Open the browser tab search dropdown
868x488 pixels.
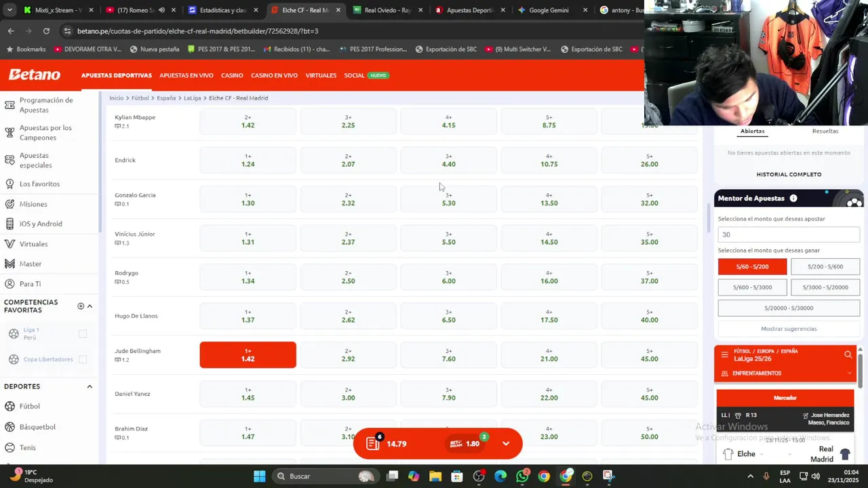pyautogui.click(x=9, y=10)
